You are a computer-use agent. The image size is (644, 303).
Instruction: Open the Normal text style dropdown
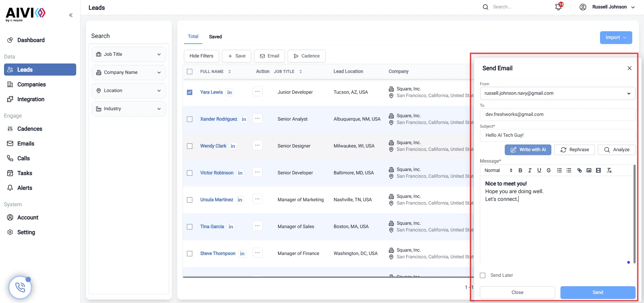(x=498, y=170)
